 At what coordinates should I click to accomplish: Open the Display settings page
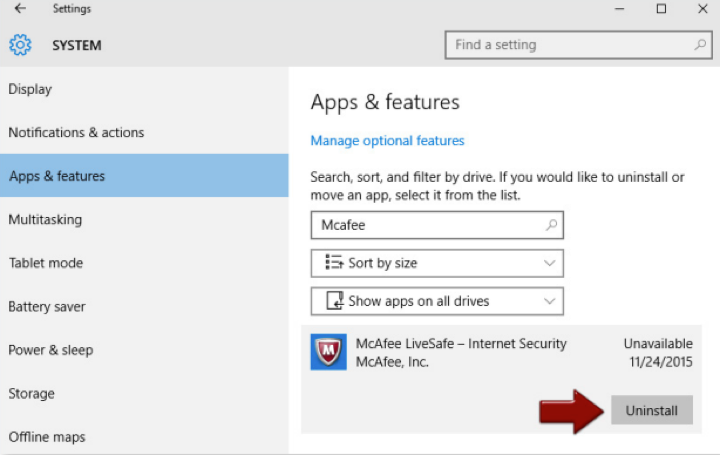[x=30, y=89]
